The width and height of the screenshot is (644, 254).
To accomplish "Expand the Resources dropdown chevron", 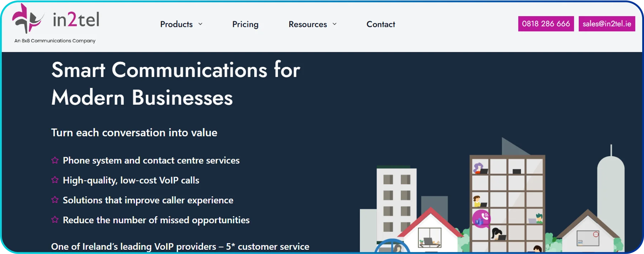I will point(335,24).
